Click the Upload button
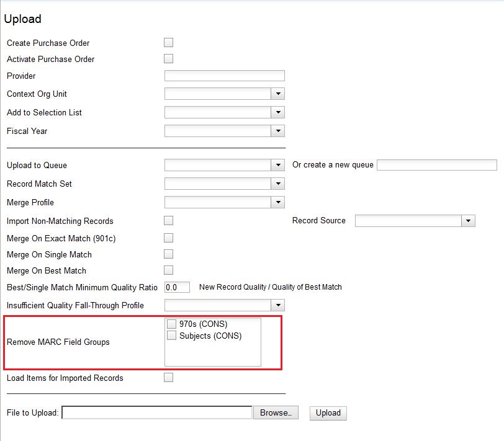The image size is (504, 441). [328, 412]
